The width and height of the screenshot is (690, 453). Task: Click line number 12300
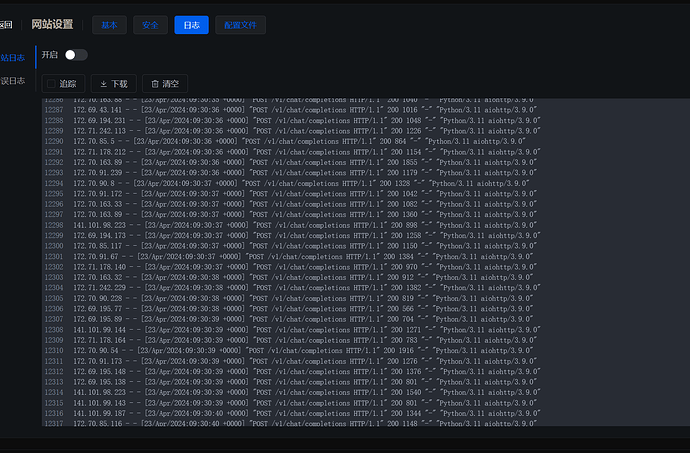pos(54,246)
